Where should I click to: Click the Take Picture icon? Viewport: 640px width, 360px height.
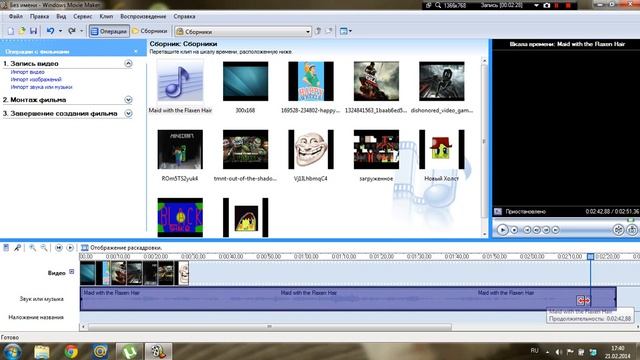coord(632,230)
